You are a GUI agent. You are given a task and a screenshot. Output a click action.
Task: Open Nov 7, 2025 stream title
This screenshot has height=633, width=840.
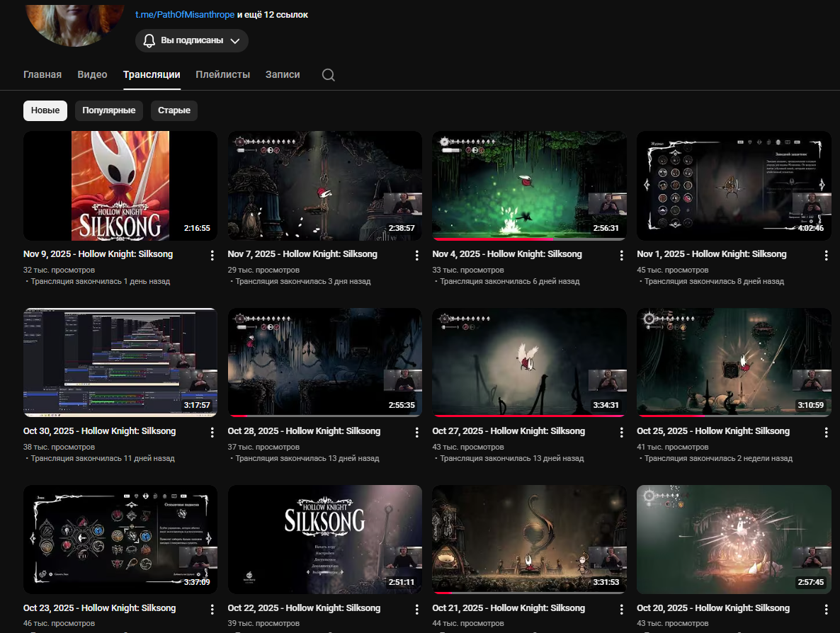(x=302, y=254)
